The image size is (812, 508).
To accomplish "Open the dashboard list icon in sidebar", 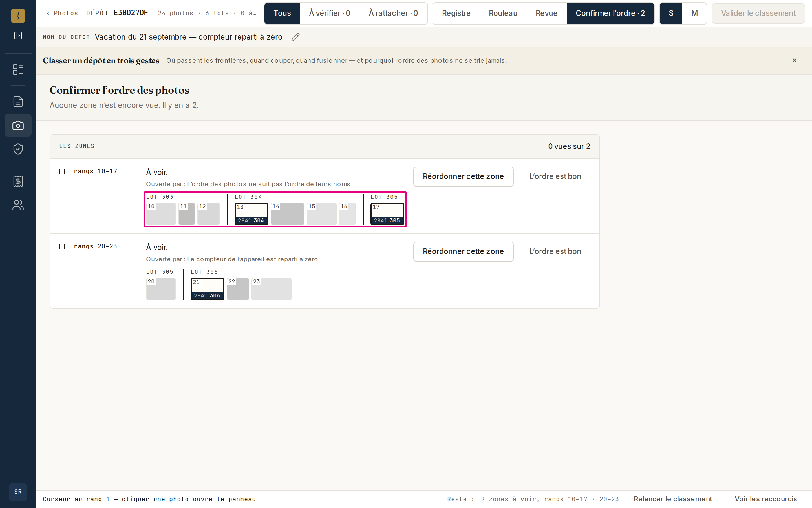I will pos(18,69).
